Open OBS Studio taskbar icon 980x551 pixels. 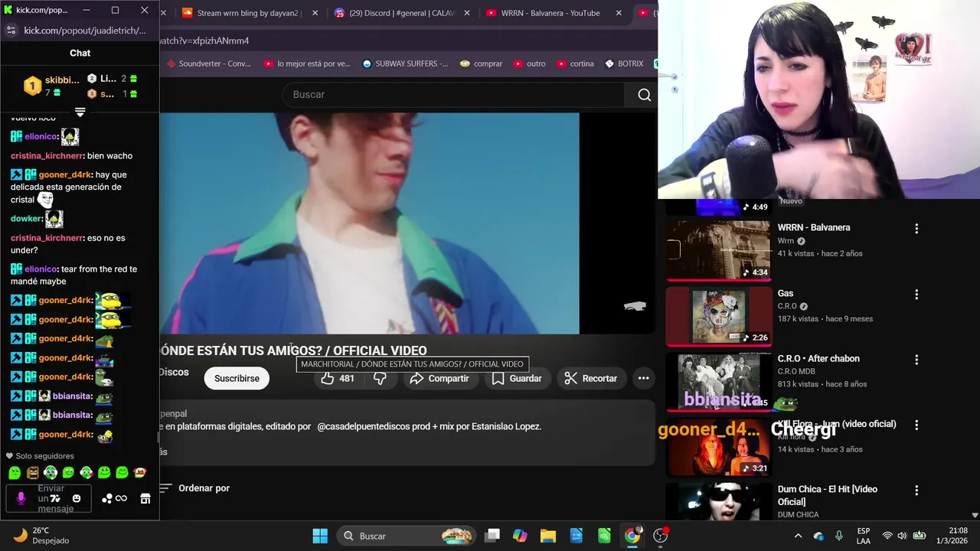pos(660,536)
